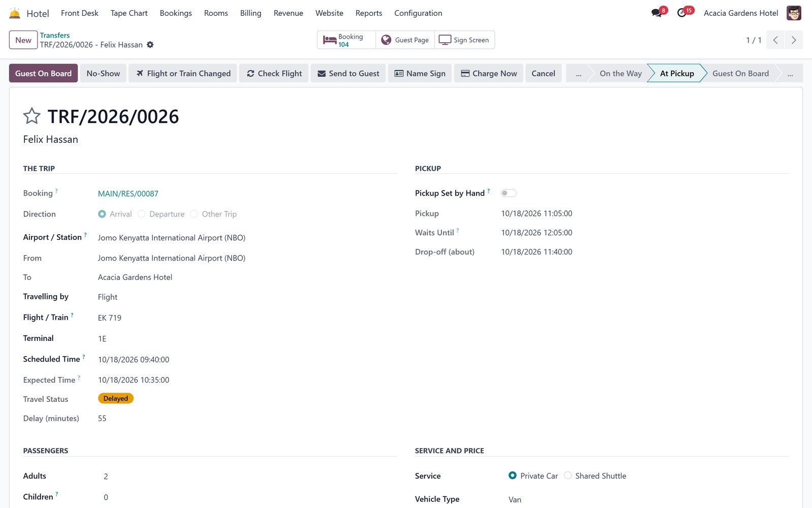Set status to Guest On Board stage

(x=740, y=73)
